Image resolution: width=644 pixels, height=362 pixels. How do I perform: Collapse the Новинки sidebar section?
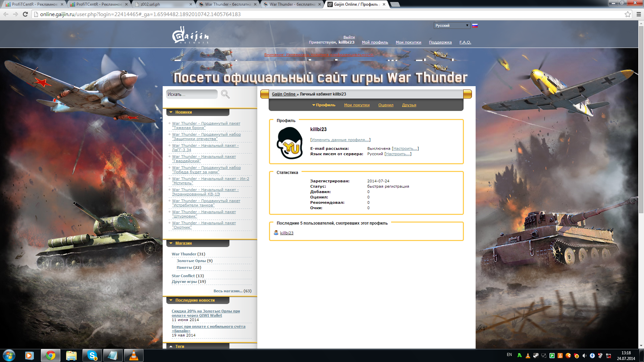tap(171, 112)
